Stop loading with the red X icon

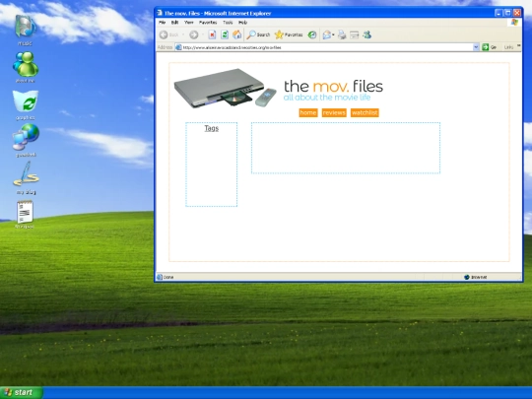pos(212,34)
